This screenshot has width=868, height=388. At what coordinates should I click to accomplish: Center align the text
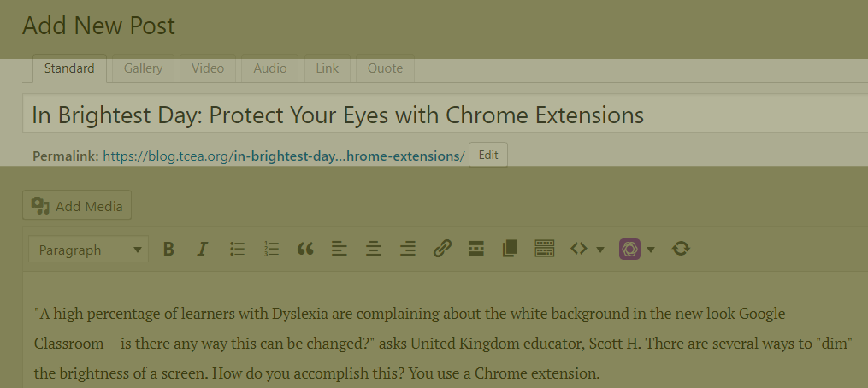374,249
